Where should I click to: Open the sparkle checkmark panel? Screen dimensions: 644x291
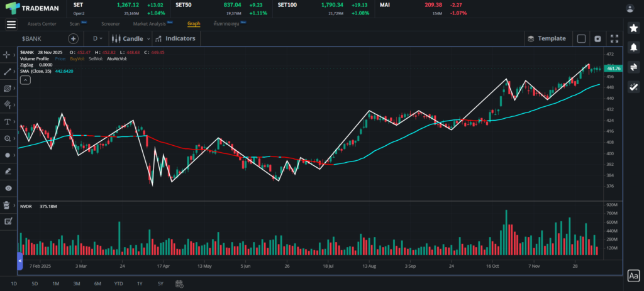pyautogui.click(x=633, y=87)
